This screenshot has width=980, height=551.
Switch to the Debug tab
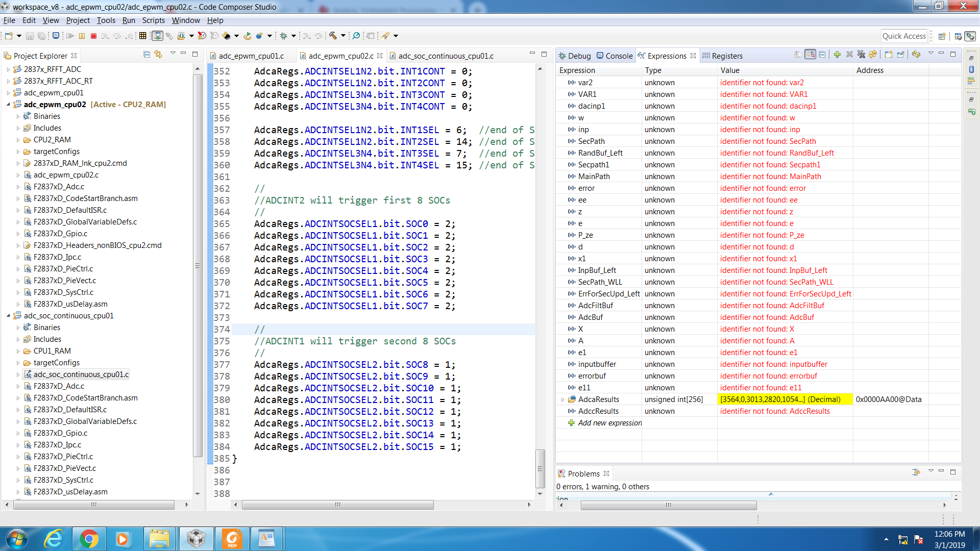(575, 56)
